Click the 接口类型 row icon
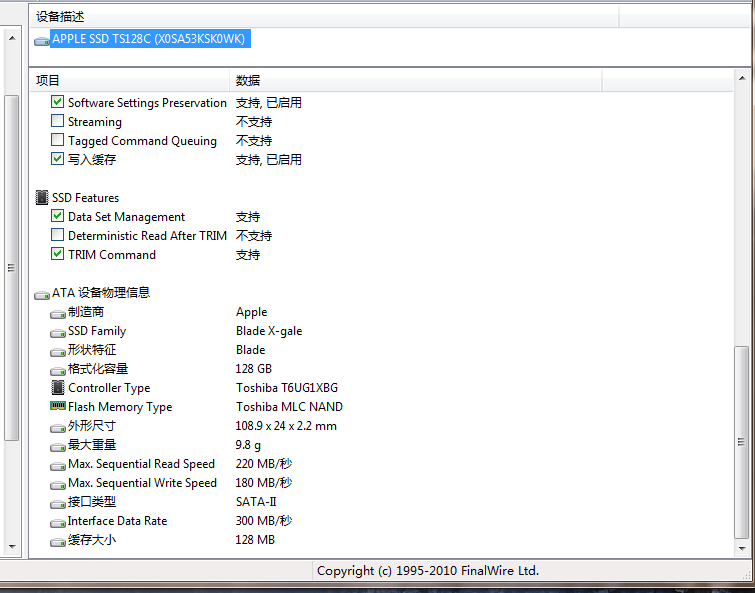 point(58,504)
